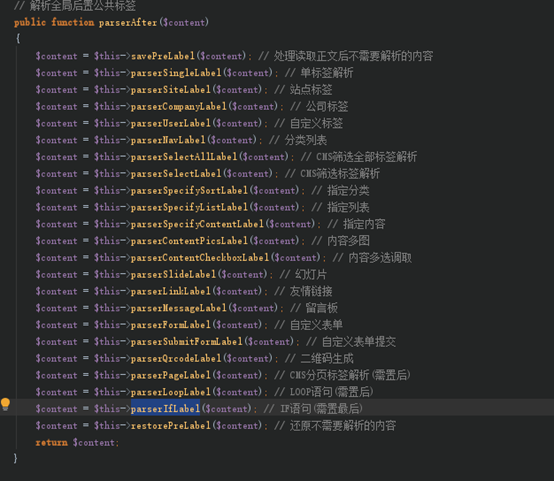Viewport: 554px width, 481px height.
Task: Click the restorePreLabel method call
Action: (x=171, y=426)
